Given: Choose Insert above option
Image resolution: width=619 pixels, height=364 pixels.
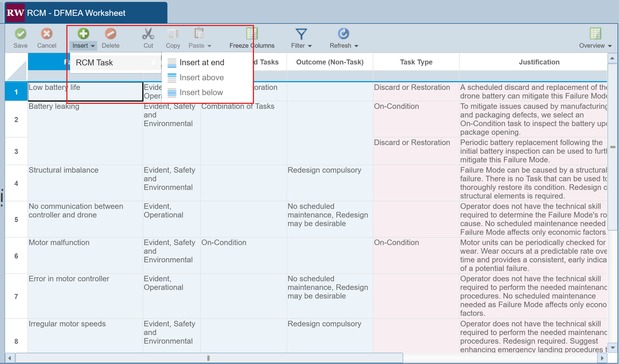Looking at the screenshot, I should click(x=202, y=77).
